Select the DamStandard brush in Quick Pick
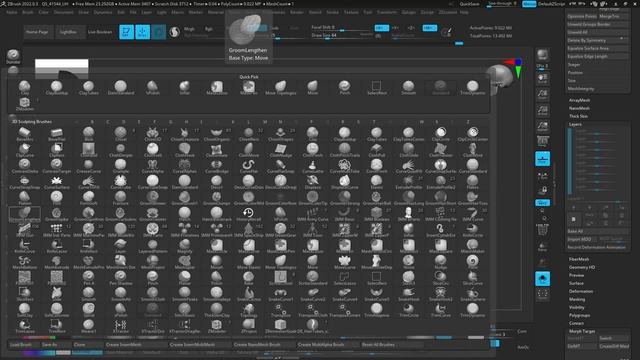The width and height of the screenshot is (640, 360). (120, 87)
